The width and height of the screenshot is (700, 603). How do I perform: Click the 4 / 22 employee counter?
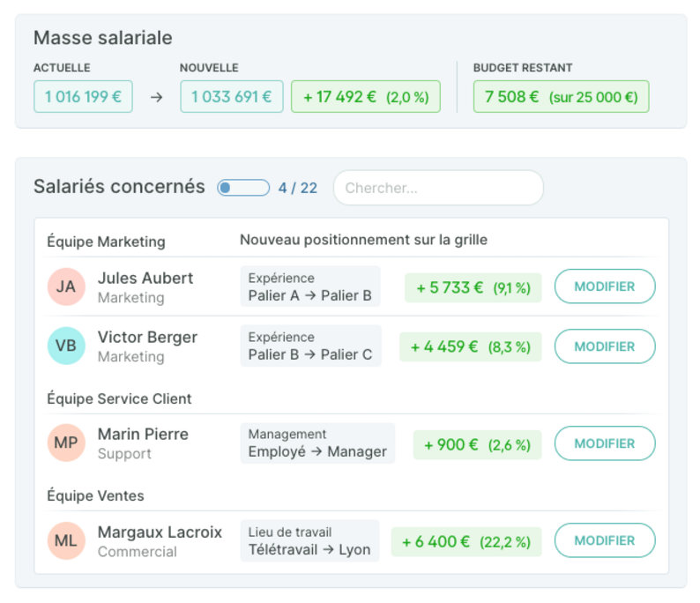[x=298, y=188]
